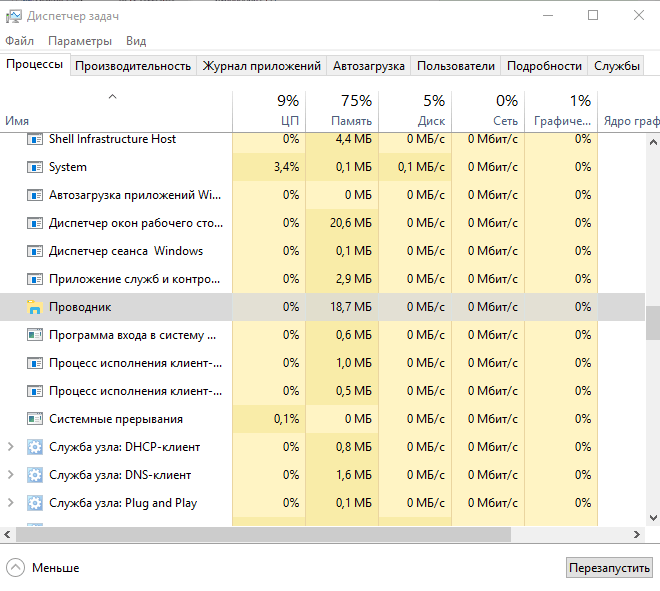Open the Файл menu
The height and width of the screenshot is (591, 660).
[x=19, y=41]
